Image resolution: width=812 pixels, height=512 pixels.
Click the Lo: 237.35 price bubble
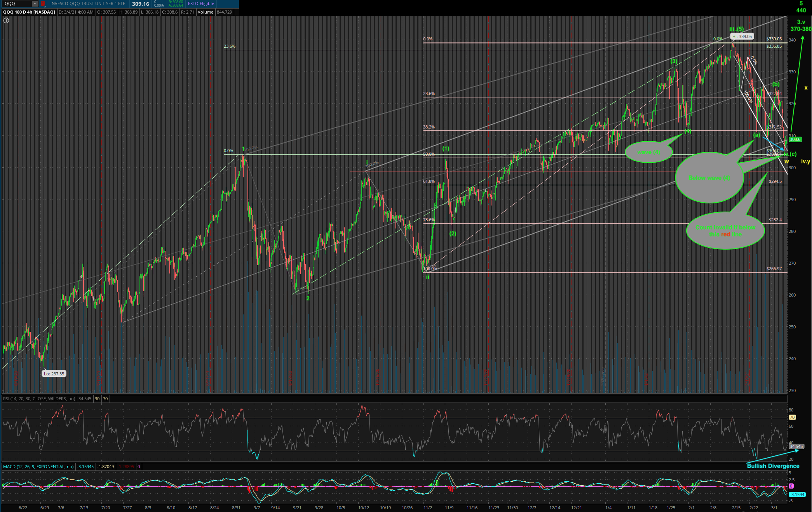54,374
